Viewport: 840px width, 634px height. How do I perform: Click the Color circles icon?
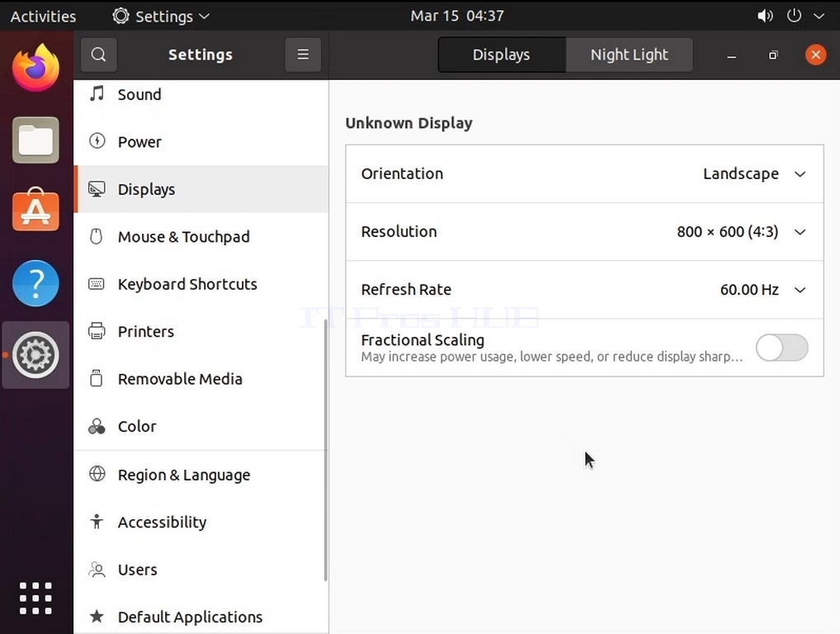coord(97,426)
